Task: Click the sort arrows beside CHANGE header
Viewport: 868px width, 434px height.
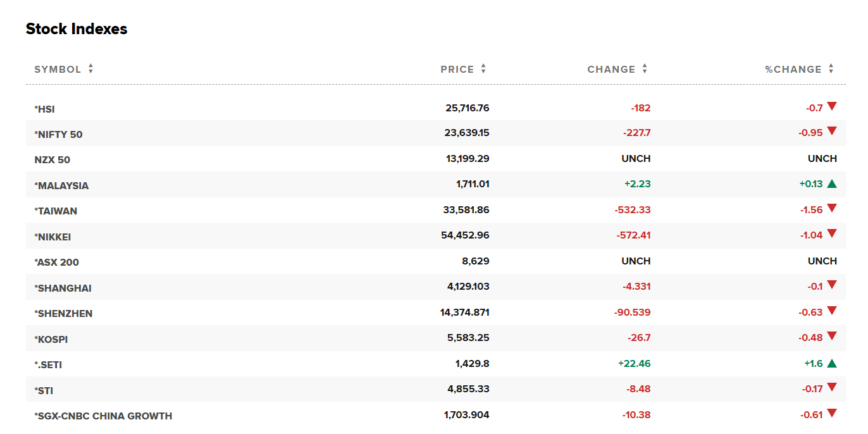Action: tap(645, 69)
